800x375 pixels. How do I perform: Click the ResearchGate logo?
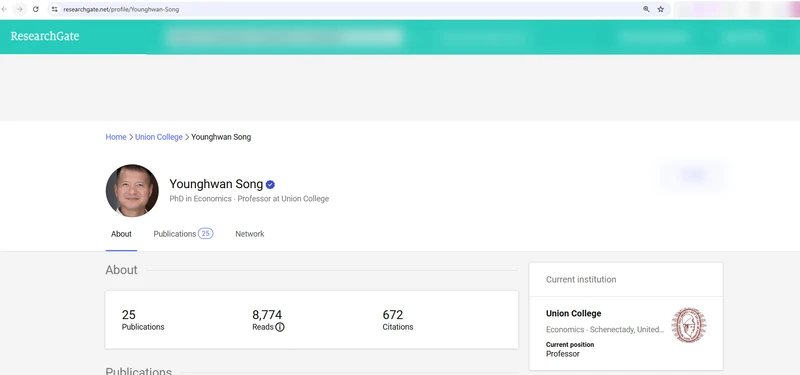pyautogui.click(x=45, y=36)
